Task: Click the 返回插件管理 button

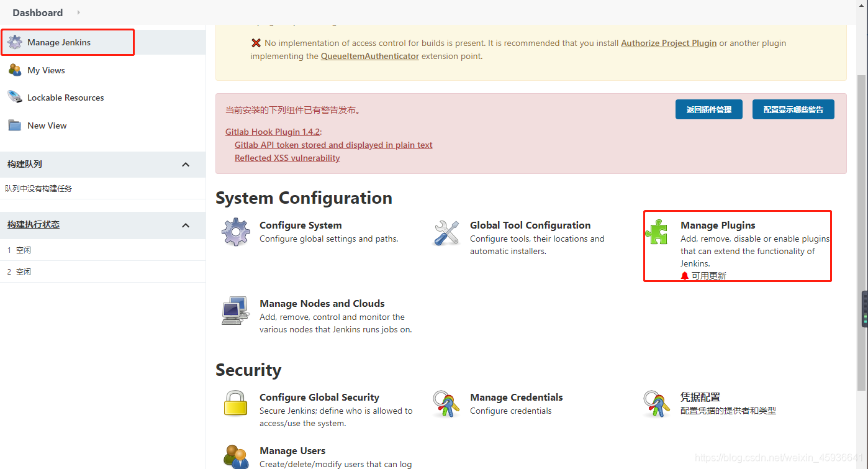Action: pyautogui.click(x=709, y=109)
